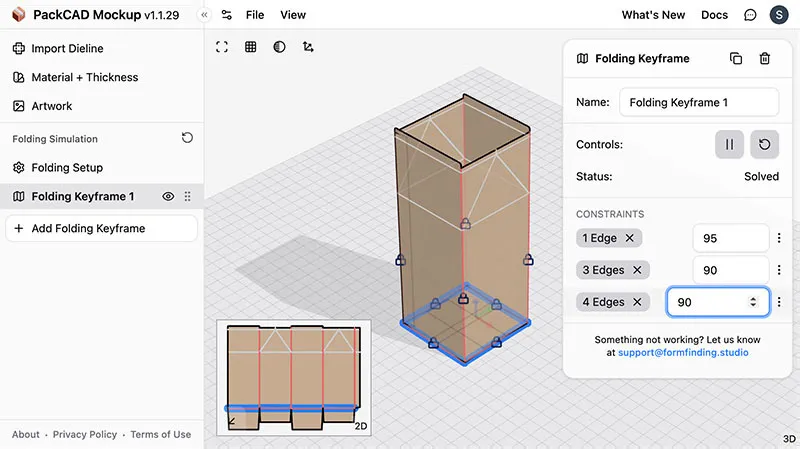This screenshot has width=800, height=449.
Task: Duplicate the folding keyframe
Action: tap(736, 58)
